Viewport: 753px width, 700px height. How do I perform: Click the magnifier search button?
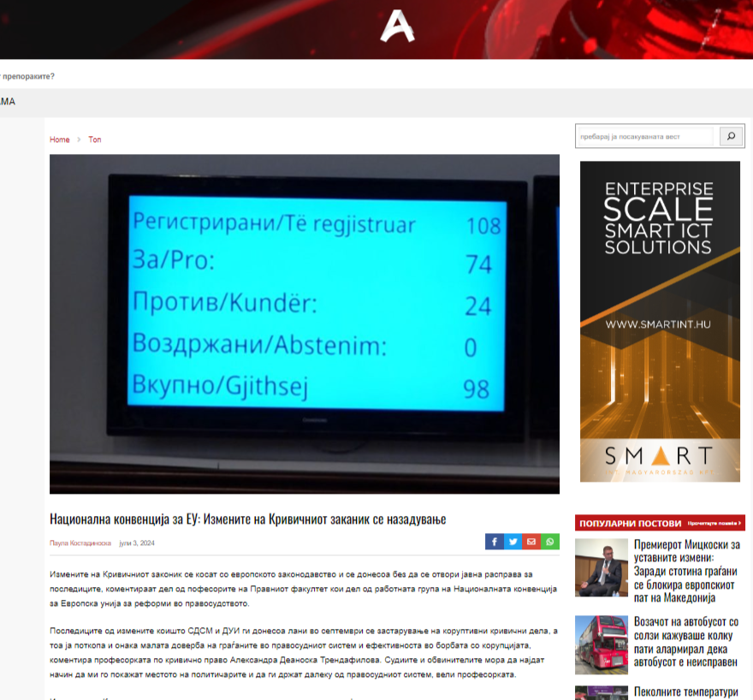[732, 136]
